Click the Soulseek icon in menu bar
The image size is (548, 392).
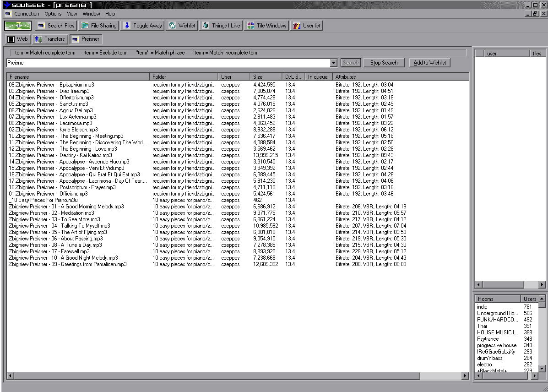[8, 14]
